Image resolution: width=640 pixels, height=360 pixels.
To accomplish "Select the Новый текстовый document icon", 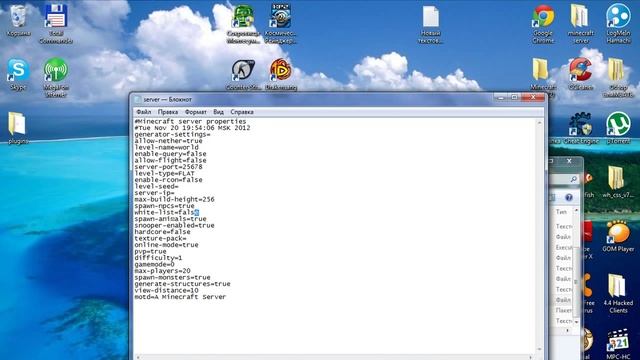I will click(x=431, y=24).
